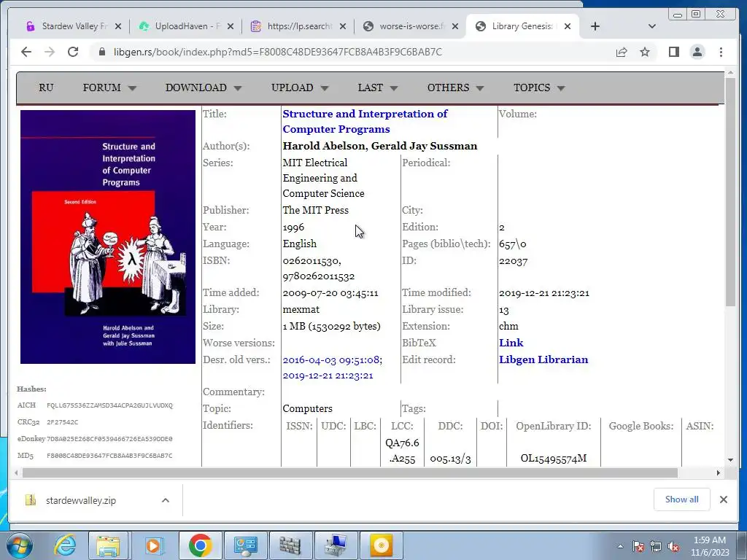This screenshot has width=747, height=560.
Task: Click the scroll up arrow
Action: point(731,73)
